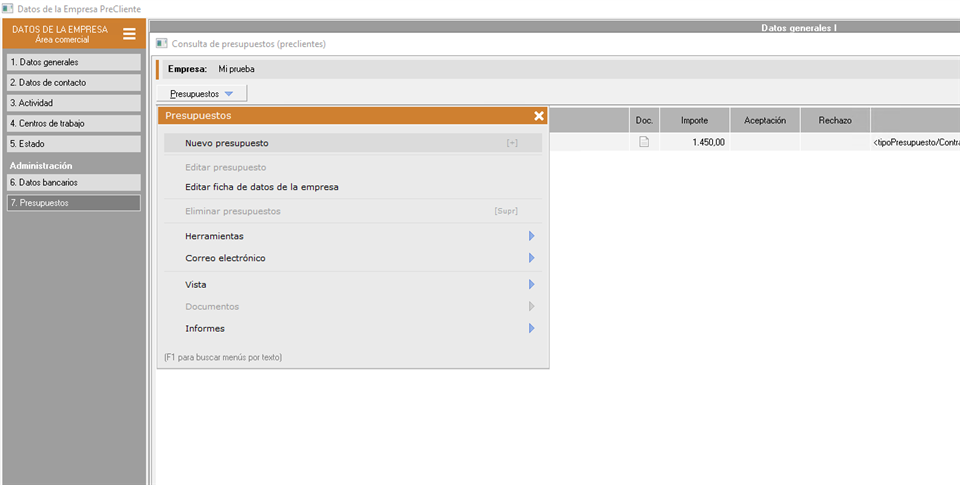This screenshot has height=485, width=960.
Task: Open the hamburger menu in sidebar header
Action: [x=129, y=34]
